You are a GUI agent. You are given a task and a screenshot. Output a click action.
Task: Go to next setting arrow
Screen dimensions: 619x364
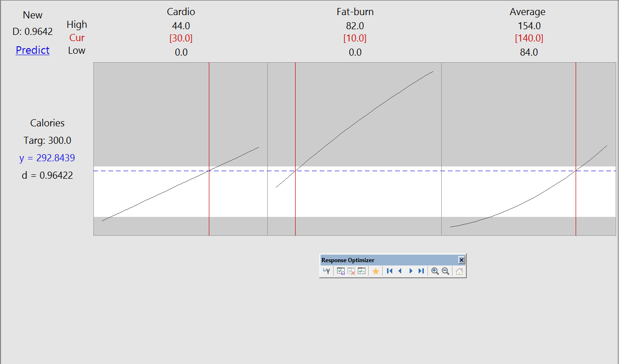pyautogui.click(x=411, y=271)
